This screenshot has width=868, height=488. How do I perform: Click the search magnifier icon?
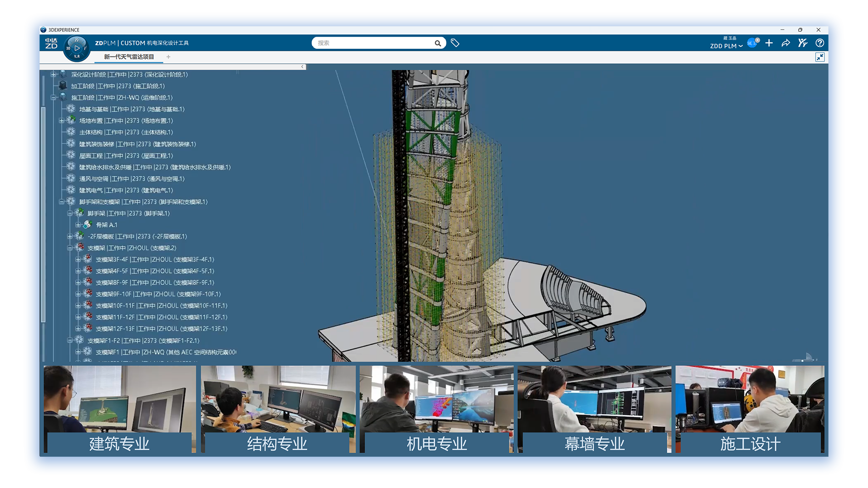tap(438, 43)
